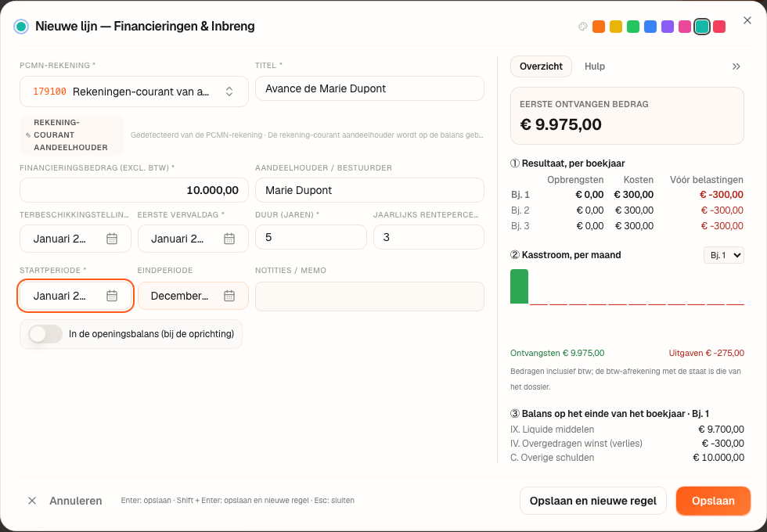
Task: Edit the Titel field
Action: click(x=369, y=88)
